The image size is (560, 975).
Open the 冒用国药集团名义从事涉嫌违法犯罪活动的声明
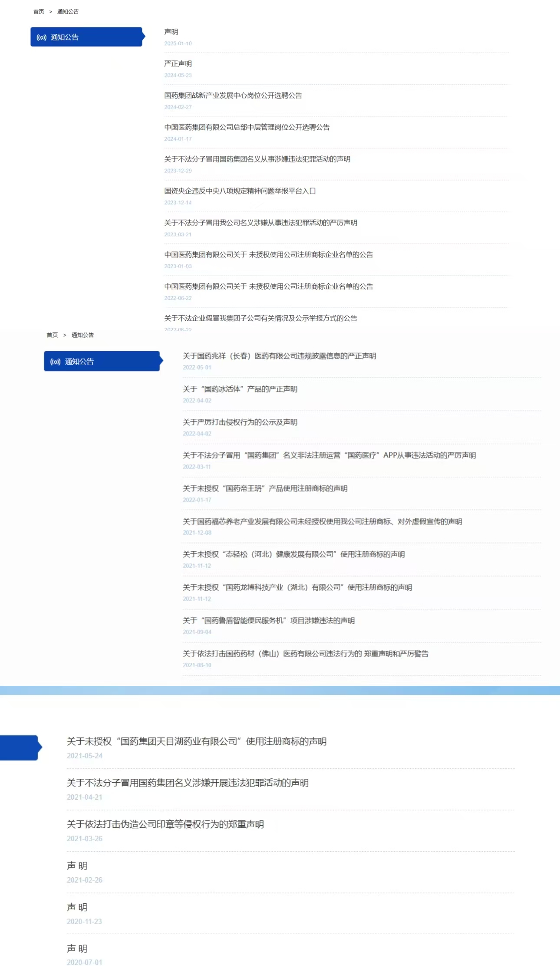[257, 159]
